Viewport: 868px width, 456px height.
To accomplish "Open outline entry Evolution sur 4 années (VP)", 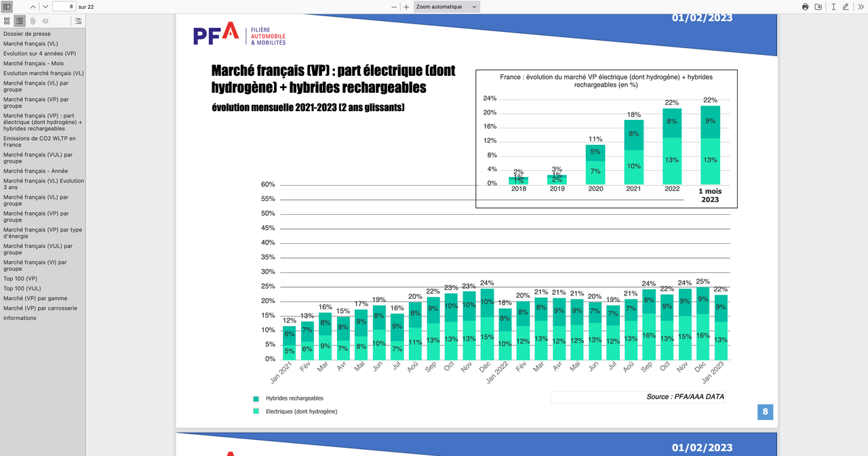I will 39,53.
